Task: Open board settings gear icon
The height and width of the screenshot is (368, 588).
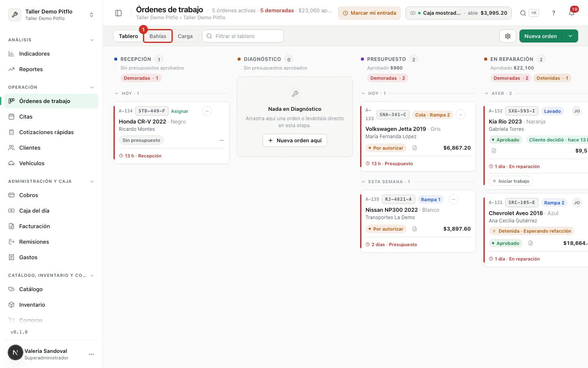Action: click(x=508, y=36)
